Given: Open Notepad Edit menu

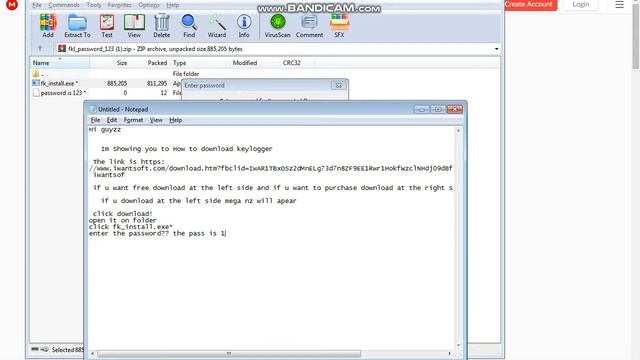Looking at the screenshot, I should coord(112,120).
